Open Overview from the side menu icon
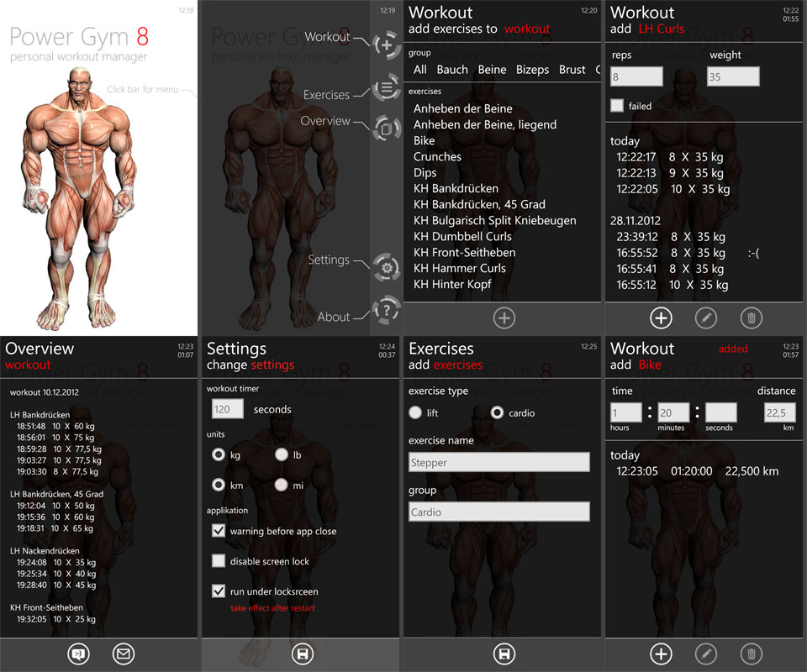 [387, 128]
